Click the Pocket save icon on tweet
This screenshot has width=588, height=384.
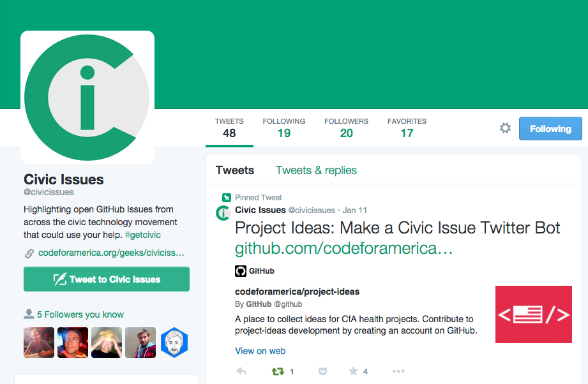(x=322, y=371)
